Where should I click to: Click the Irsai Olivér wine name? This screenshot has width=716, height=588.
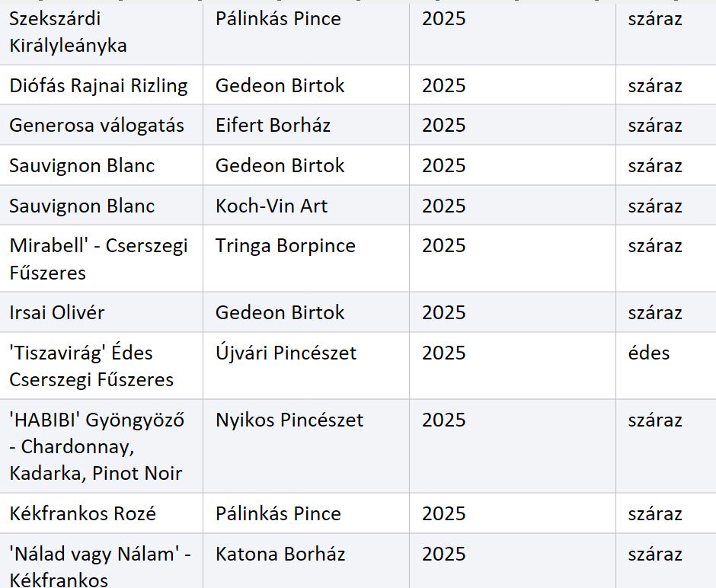coord(56,313)
